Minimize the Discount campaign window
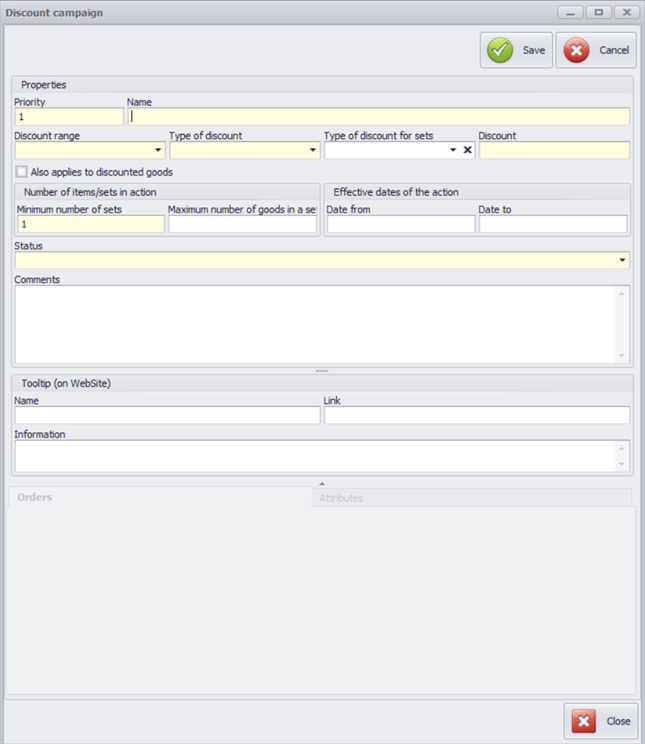 point(570,13)
